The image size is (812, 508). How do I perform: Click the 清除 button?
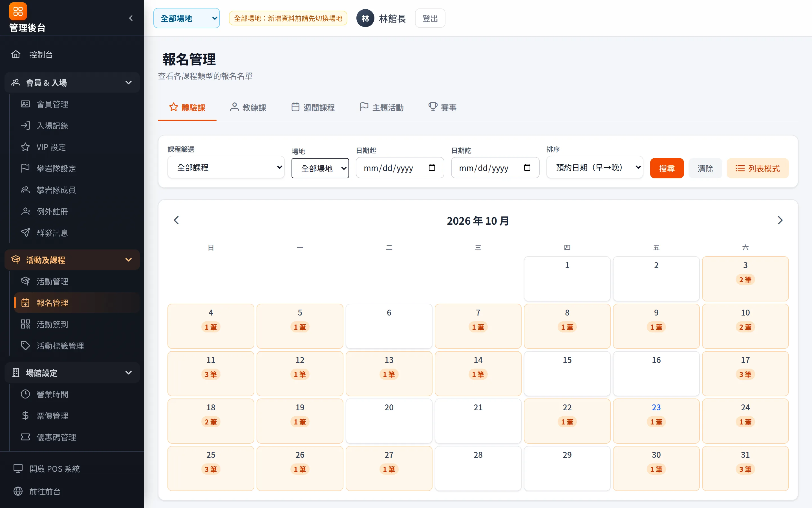click(x=705, y=168)
